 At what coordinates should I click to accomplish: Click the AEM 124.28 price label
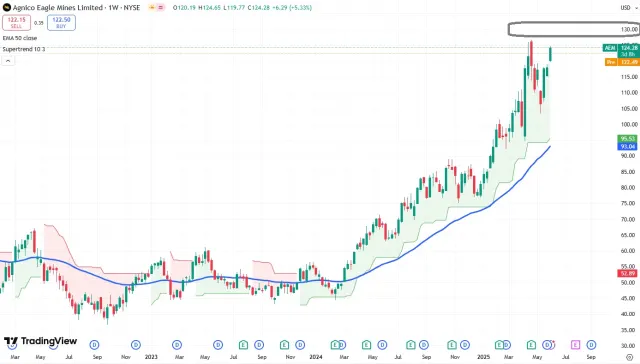pos(621,48)
